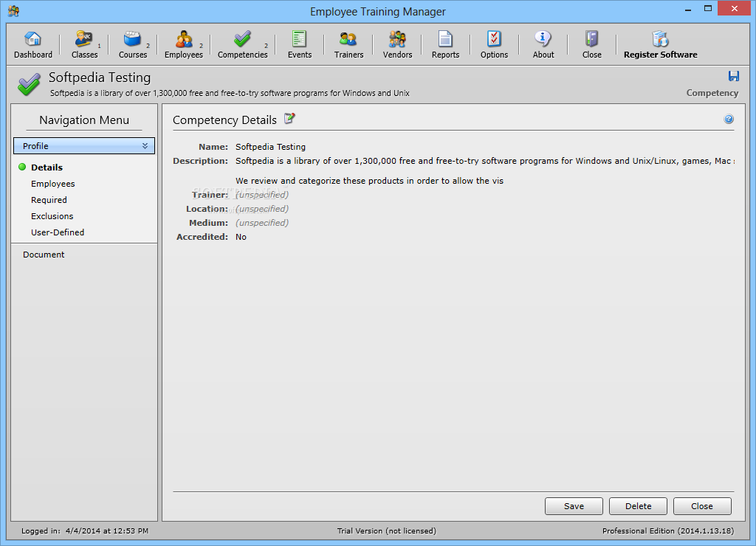Click the Location (unspecified) value

pyautogui.click(x=262, y=209)
